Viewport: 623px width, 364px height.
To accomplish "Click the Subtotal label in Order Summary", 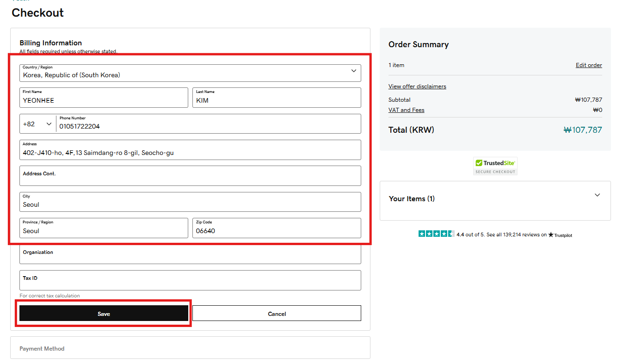I will pos(400,100).
